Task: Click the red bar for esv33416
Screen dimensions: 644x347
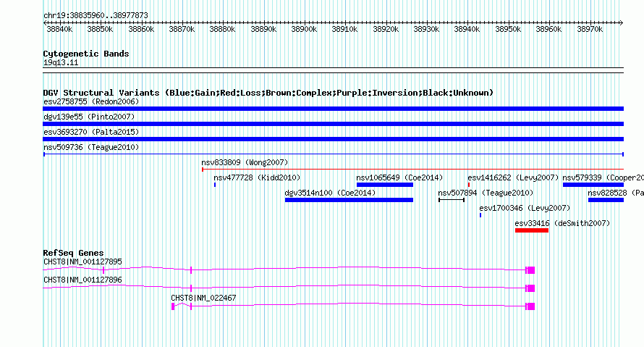Action: tap(532, 230)
